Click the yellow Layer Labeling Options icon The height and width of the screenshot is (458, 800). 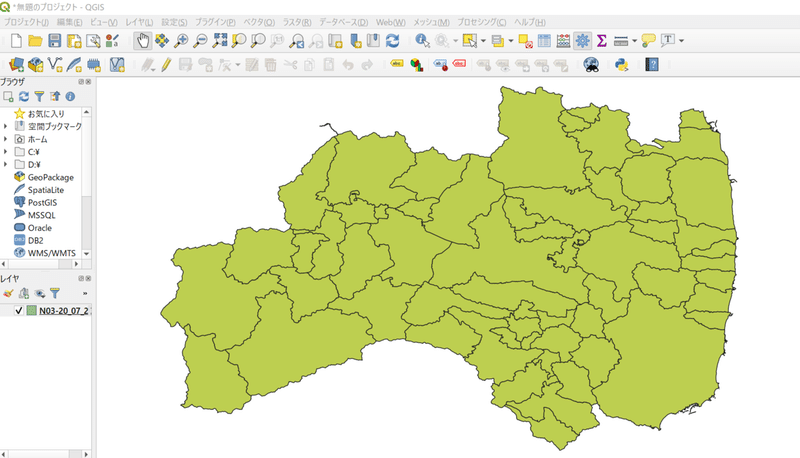coord(397,64)
